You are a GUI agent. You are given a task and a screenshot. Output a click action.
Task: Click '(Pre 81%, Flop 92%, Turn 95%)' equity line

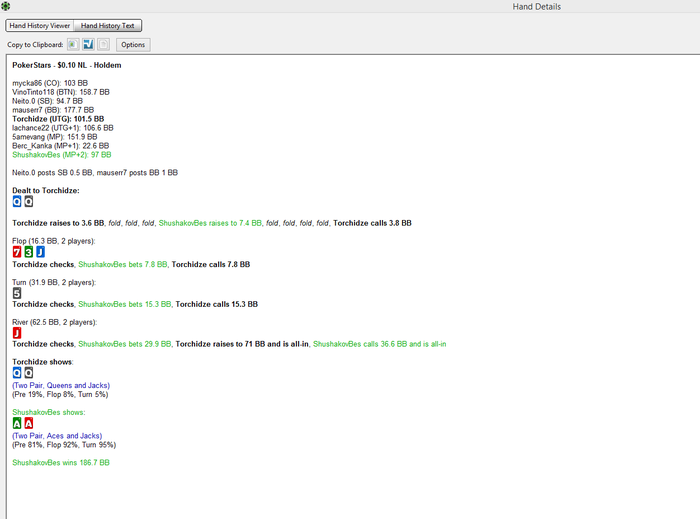[64, 445]
